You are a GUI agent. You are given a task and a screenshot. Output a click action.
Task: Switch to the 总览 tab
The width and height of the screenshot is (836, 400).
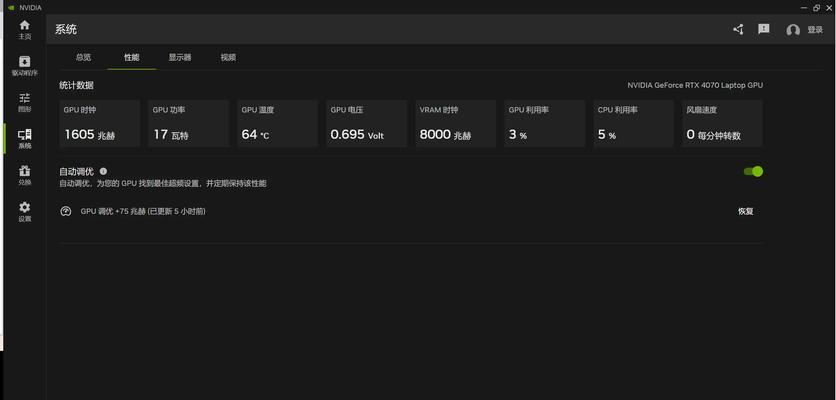(x=83, y=58)
